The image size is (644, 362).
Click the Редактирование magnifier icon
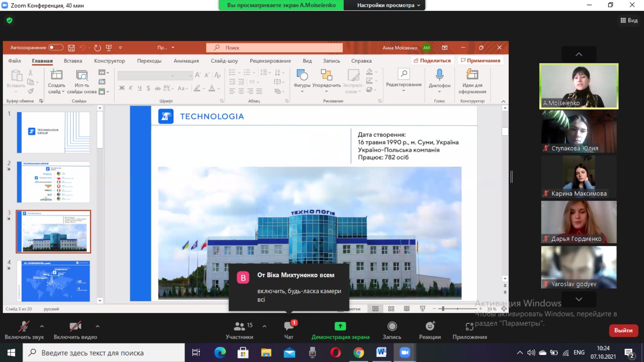pos(404,74)
